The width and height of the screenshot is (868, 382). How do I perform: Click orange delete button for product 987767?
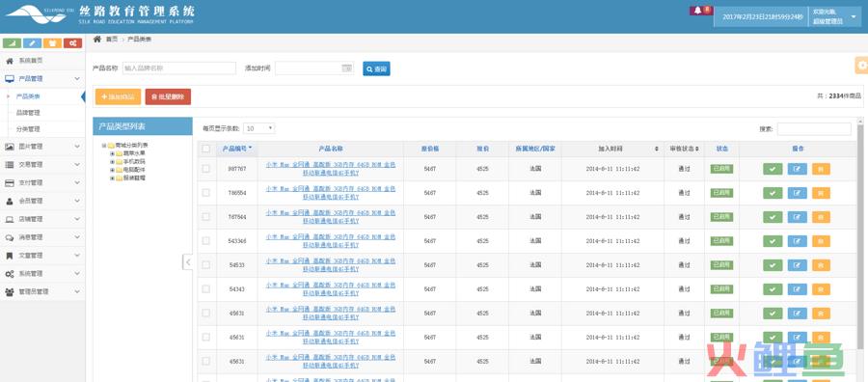coord(821,169)
